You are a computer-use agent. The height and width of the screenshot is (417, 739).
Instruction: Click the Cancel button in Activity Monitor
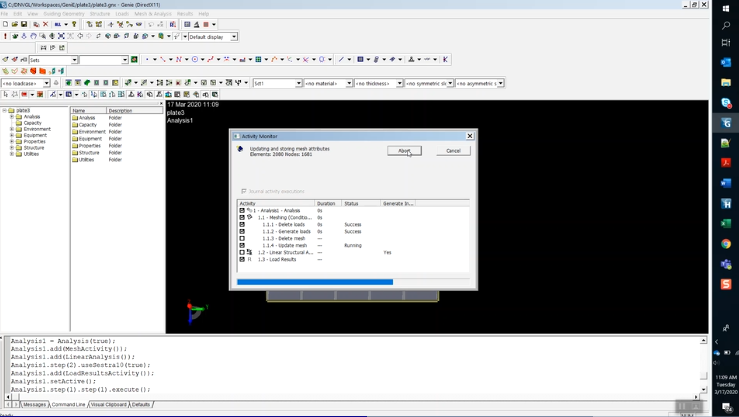[x=453, y=151]
